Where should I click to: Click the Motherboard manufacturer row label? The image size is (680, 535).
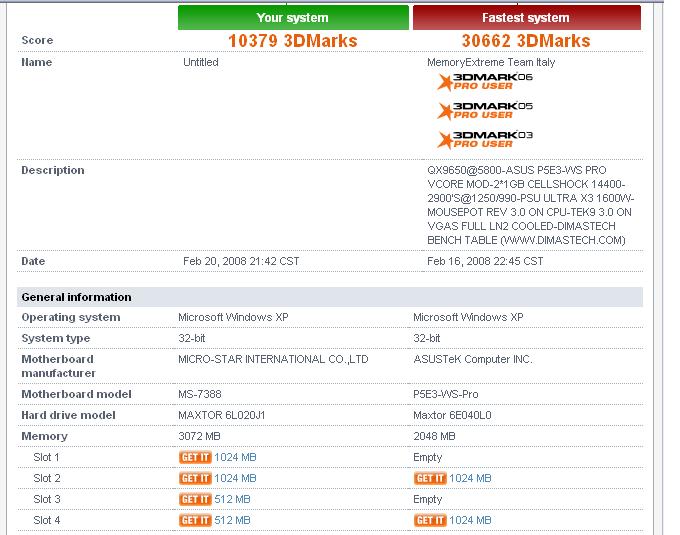[x=58, y=366]
